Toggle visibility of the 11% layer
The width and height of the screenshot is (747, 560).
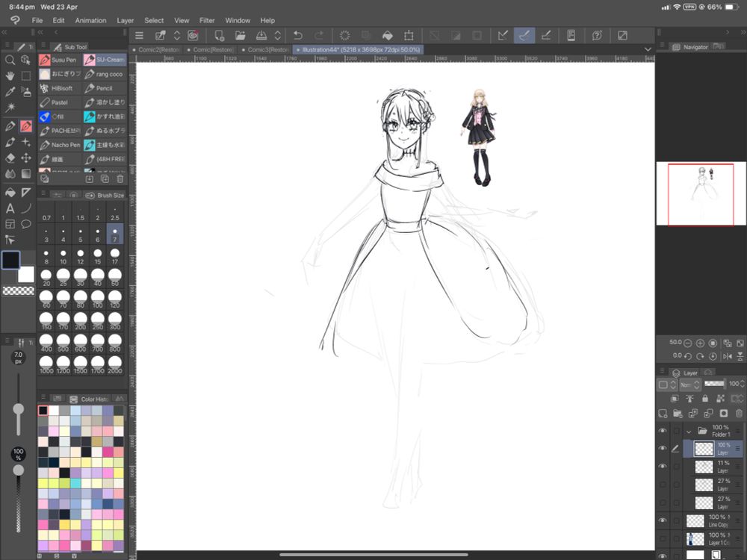click(662, 467)
